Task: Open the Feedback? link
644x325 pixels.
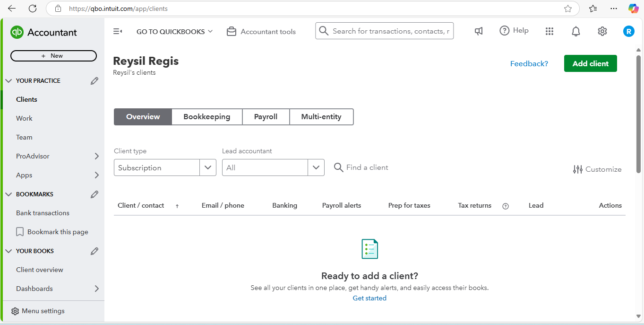Action: pyautogui.click(x=529, y=64)
